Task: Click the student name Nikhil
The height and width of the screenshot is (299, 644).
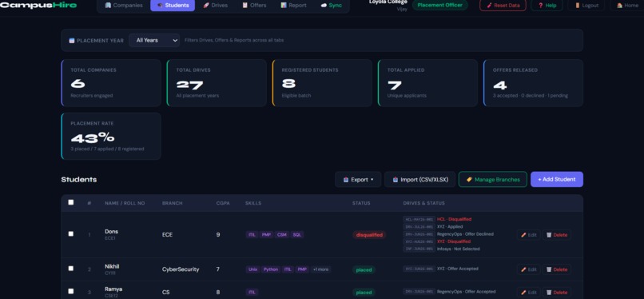Action: (x=112, y=266)
